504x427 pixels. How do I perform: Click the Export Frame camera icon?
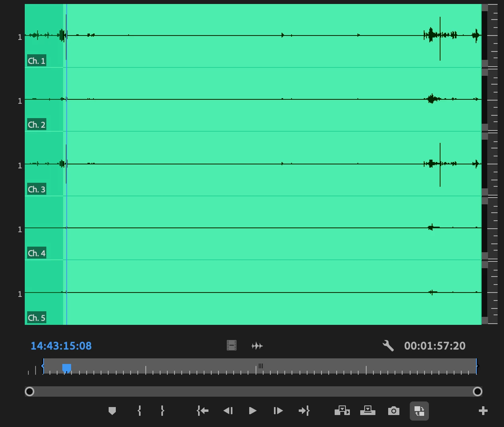coord(394,411)
